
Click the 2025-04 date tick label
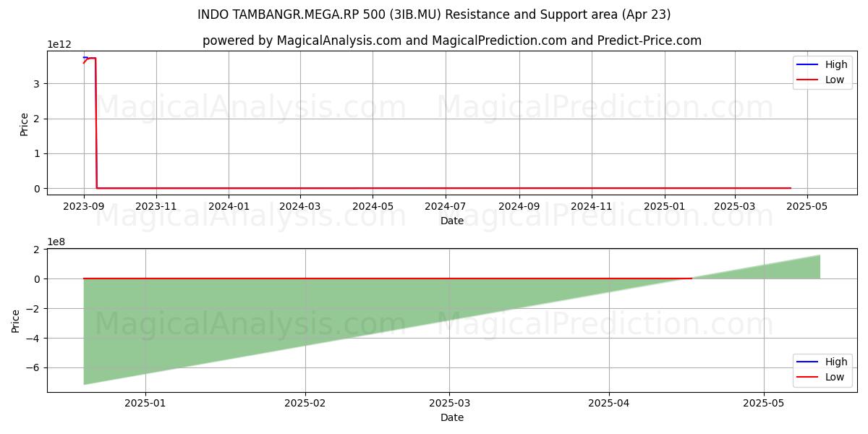(x=609, y=404)
